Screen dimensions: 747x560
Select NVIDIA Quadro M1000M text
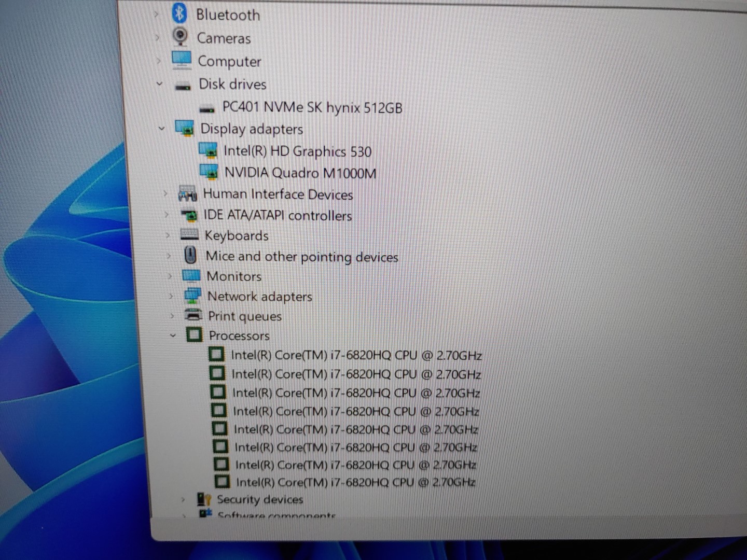[x=300, y=173]
